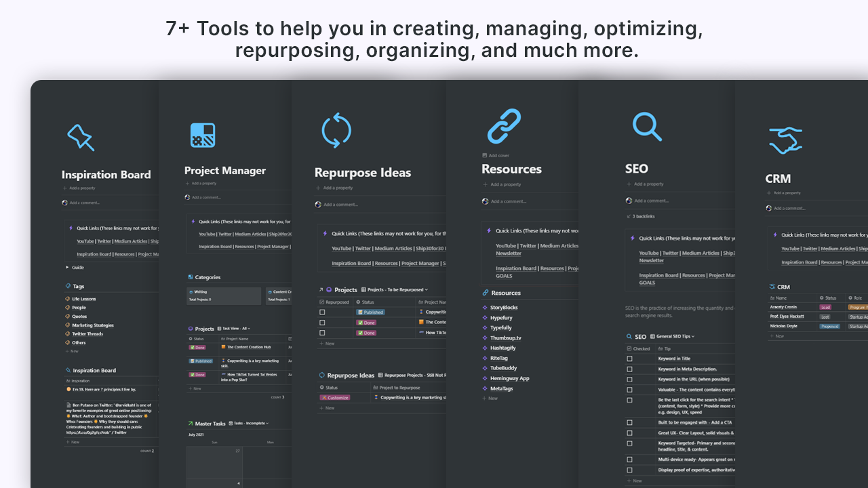Open the Hypefury resource page
This screenshot has height=488, width=868.
click(501, 318)
